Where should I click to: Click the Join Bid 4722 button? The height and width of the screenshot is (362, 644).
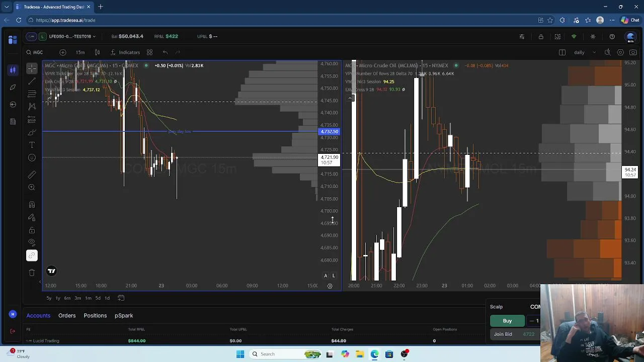(515, 334)
